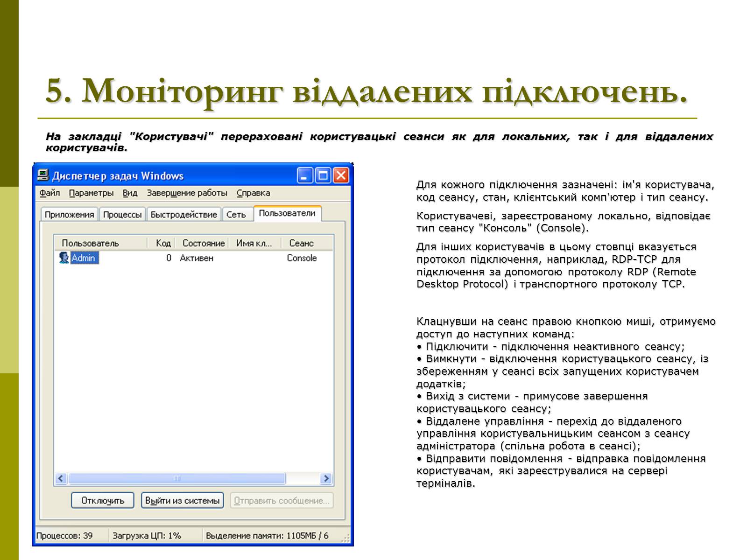The height and width of the screenshot is (560, 747).
Task: Click the Отправить сообщение button
Action: point(282,500)
